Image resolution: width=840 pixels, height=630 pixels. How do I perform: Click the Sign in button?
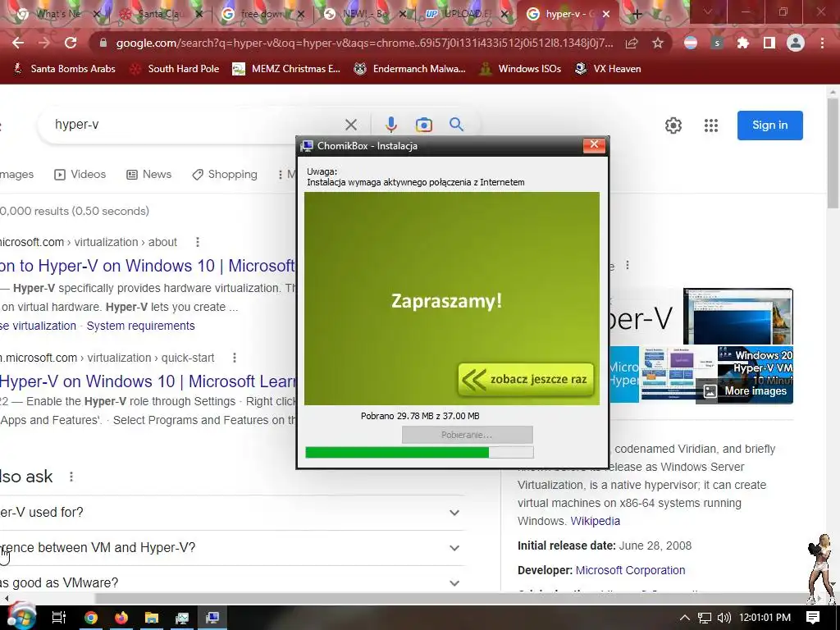point(769,126)
